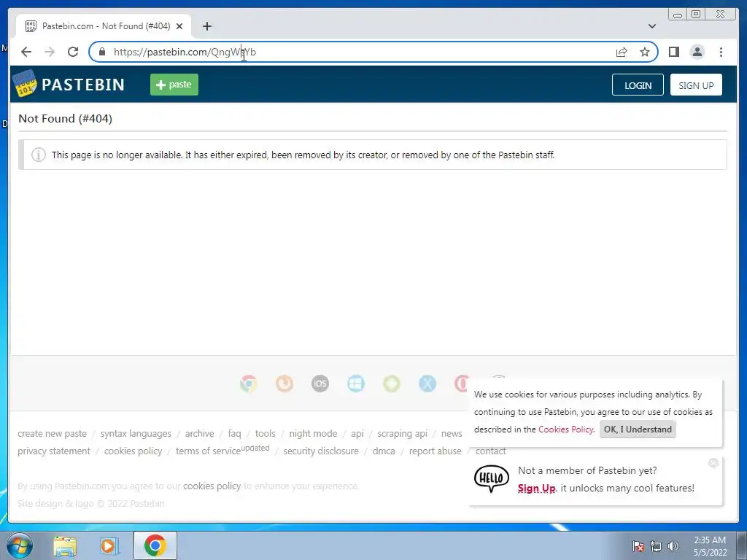Accept cookies with OK, I Understand

(638, 429)
